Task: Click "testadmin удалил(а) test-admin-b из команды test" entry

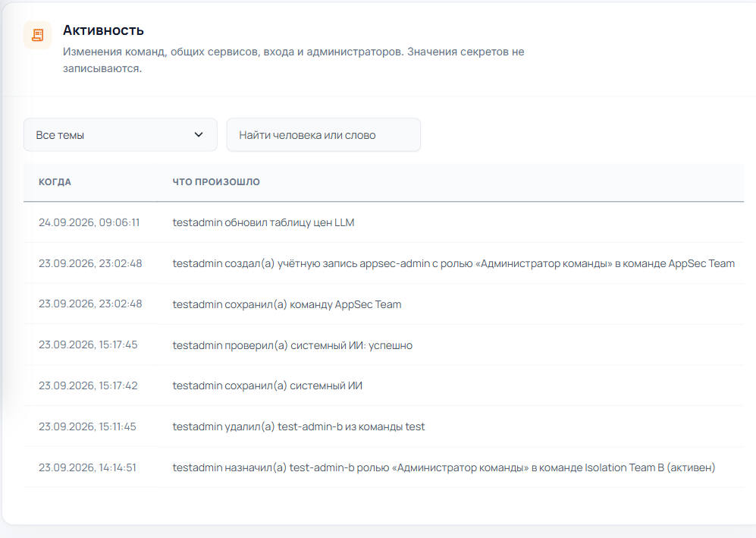Action: click(x=299, y=427)
